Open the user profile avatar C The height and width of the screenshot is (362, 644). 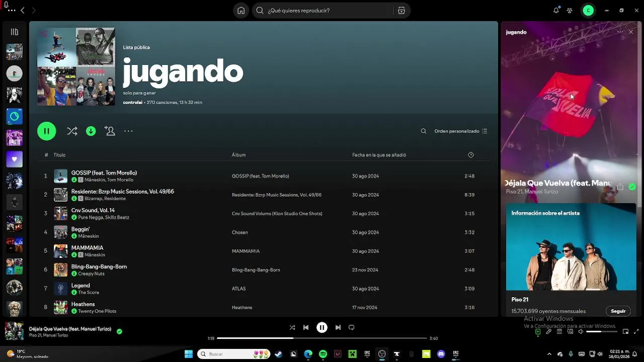(588, 11)
